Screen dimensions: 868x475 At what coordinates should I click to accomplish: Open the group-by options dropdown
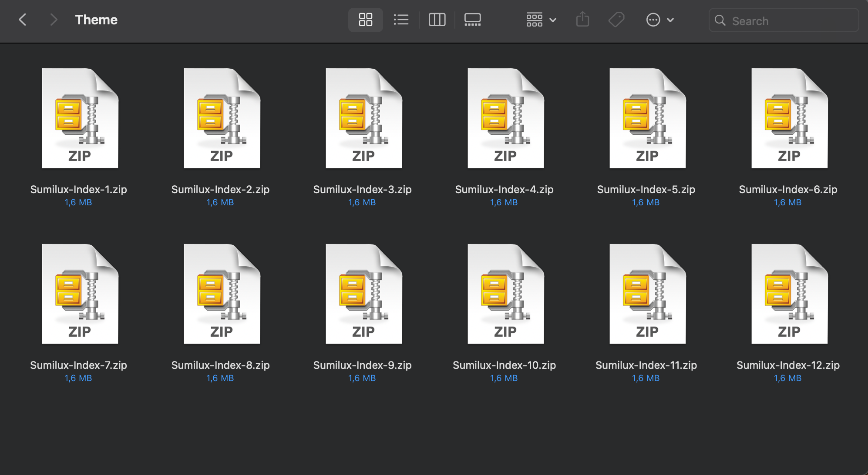point(541,20)
